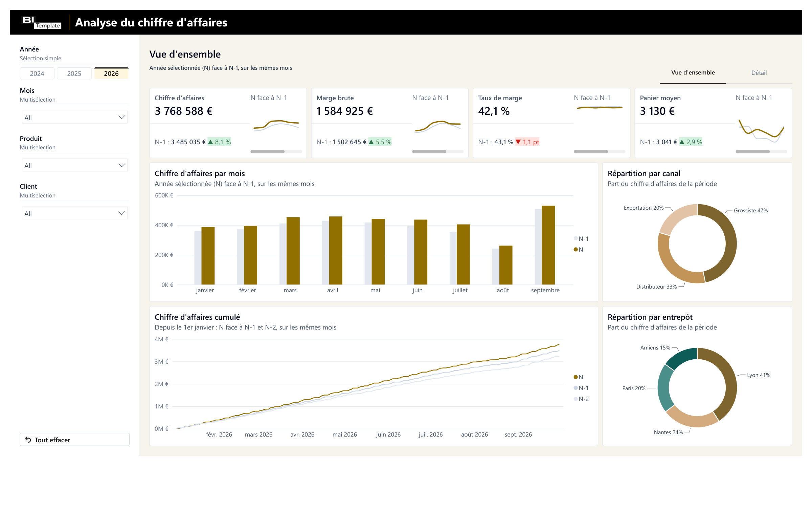Select year 2026 in Année filter
The image size is (812, 508).
[x=111, y=73]
